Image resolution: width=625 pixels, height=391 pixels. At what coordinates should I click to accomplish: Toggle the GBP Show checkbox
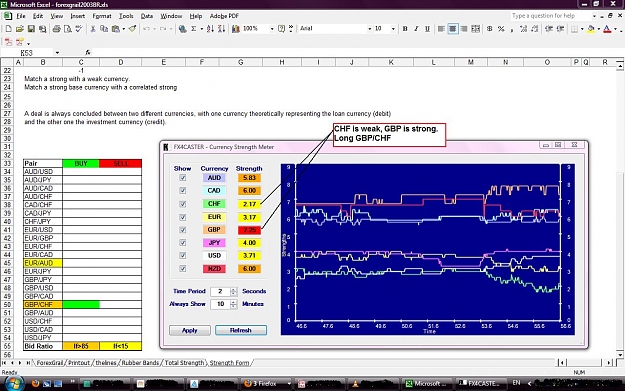click(183, 230)
